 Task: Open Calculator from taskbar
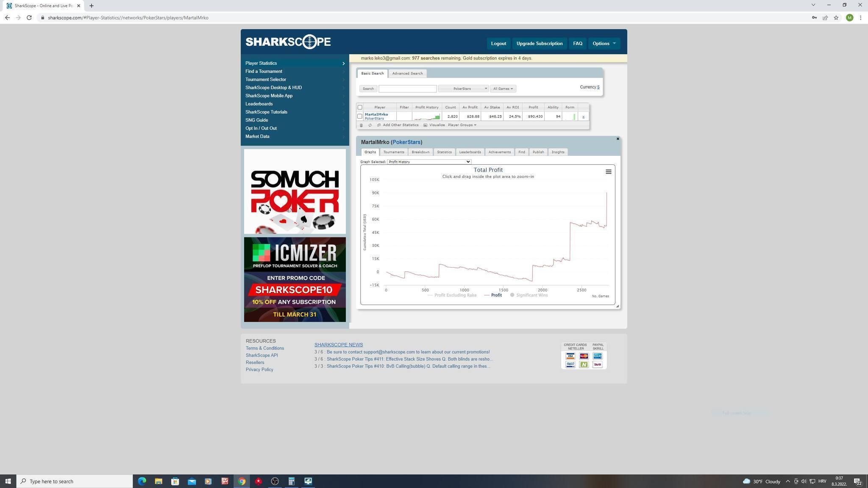[291, 481]
